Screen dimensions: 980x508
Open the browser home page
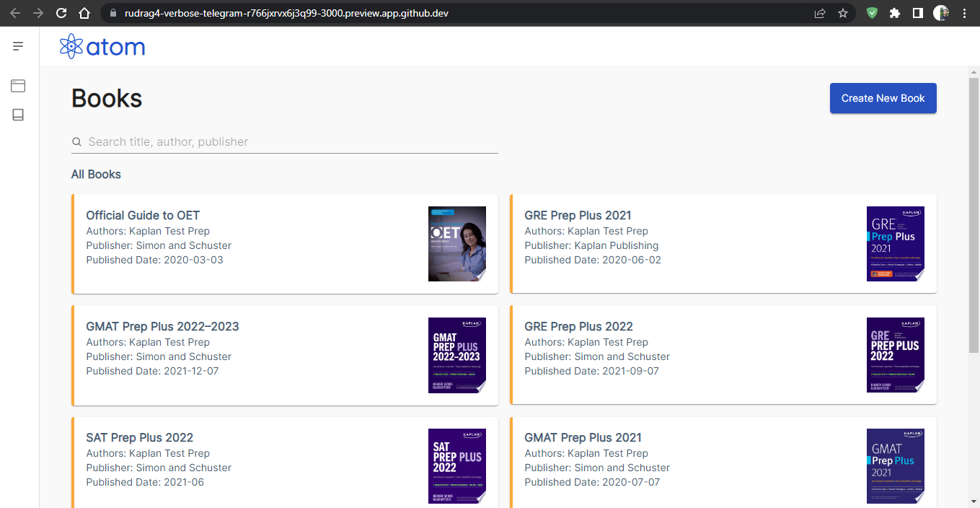[x=84, y=13]
